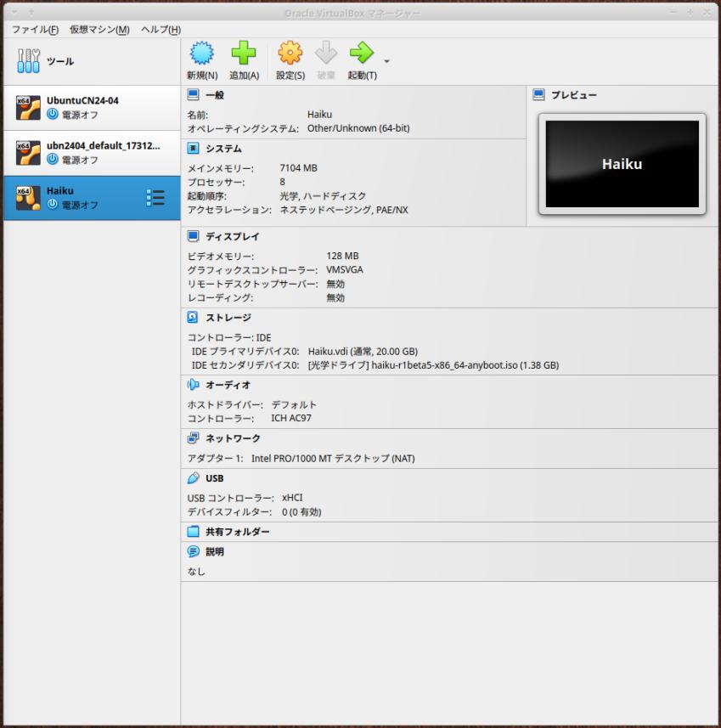Click the VMSVGA graphics controller value
Image resolution: width=721 pixels, height=728 pixels.
345,270
